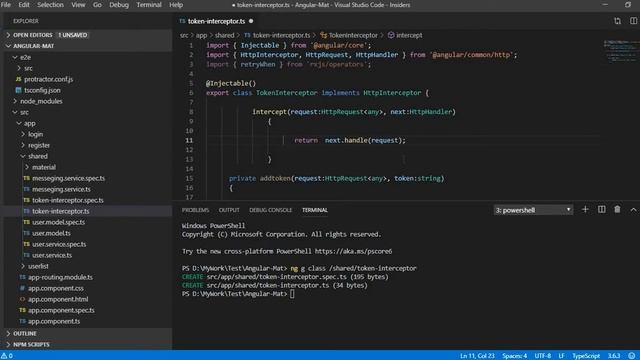
Task: Click 'Ln 11, Col 23' in status bar
Action: (477, 356)
